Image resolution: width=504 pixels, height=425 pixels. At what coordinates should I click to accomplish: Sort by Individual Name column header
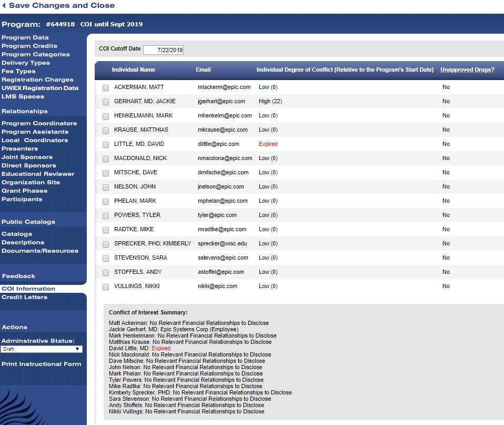(x=134, y=70)
